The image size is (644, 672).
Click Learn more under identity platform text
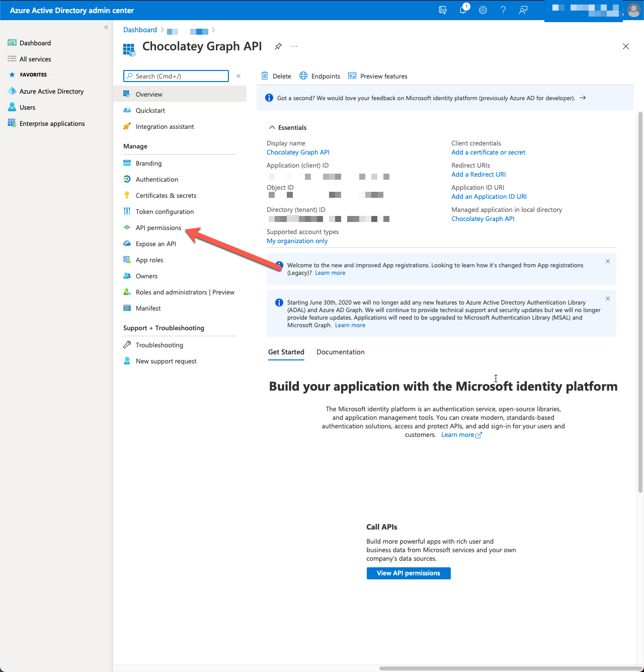(x=461, y=435)
